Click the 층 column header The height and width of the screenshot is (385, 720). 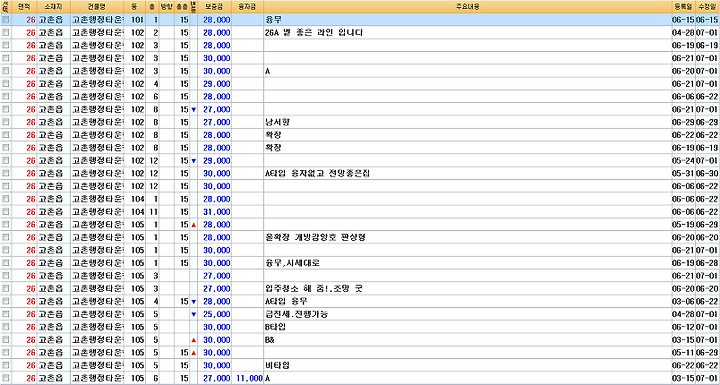click(152, 7)
